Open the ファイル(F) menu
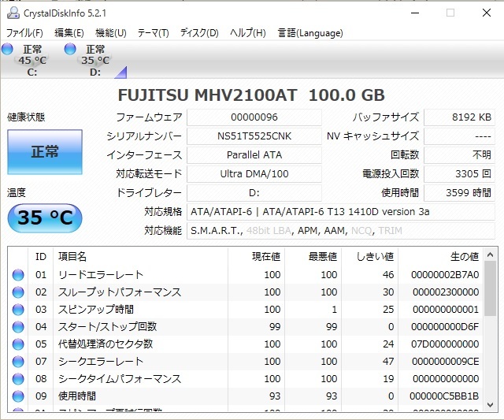This screenshot has width=504, height=420. [x=24, y=33]
